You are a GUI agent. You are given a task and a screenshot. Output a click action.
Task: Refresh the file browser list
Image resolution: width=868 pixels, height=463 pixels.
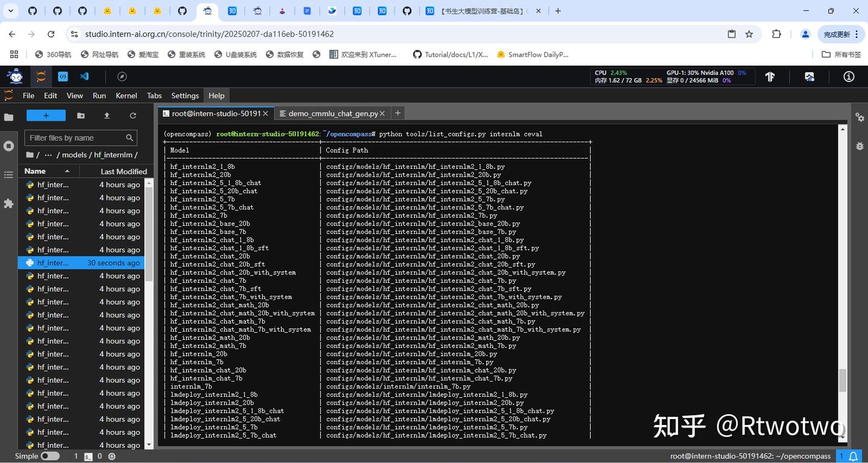coord(133,116)
